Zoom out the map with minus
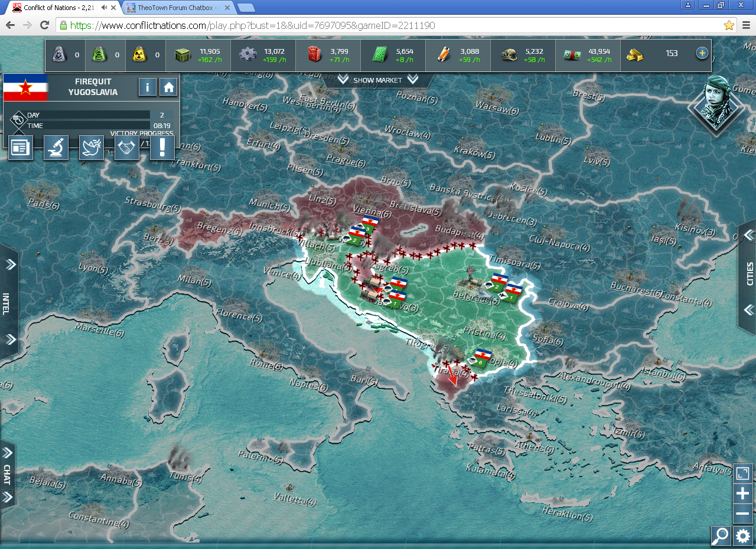 [743, 514]
